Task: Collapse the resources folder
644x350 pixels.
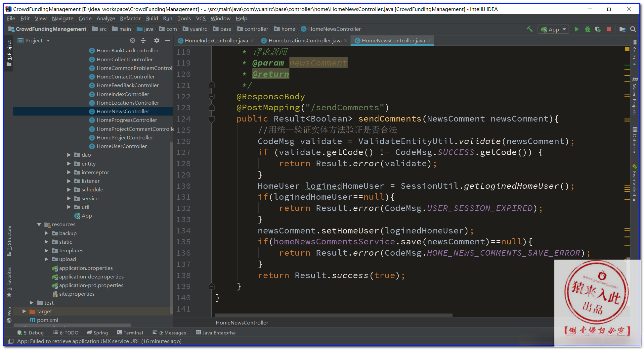Action: coord(39,225)
